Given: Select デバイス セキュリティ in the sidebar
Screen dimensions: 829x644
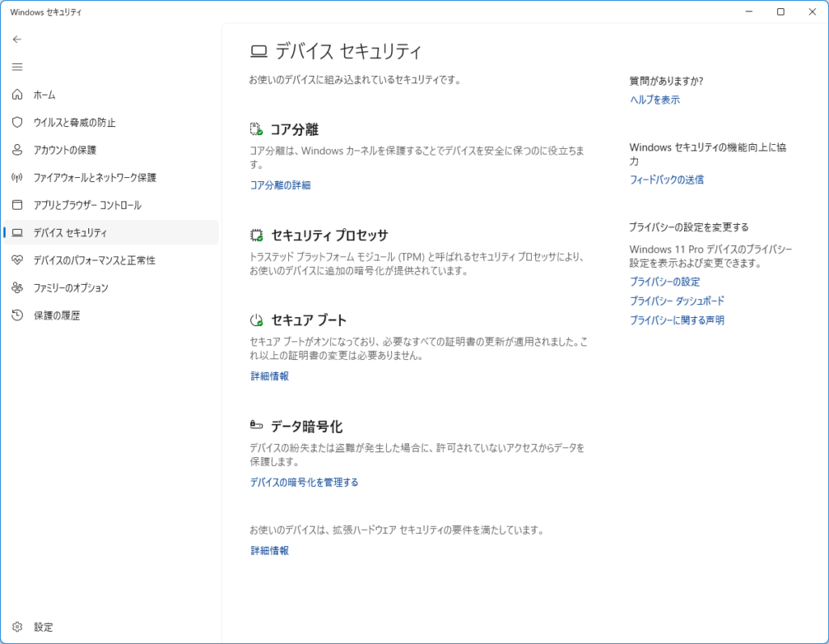Looking at the screenshot, I should click(x=70, y=232).
